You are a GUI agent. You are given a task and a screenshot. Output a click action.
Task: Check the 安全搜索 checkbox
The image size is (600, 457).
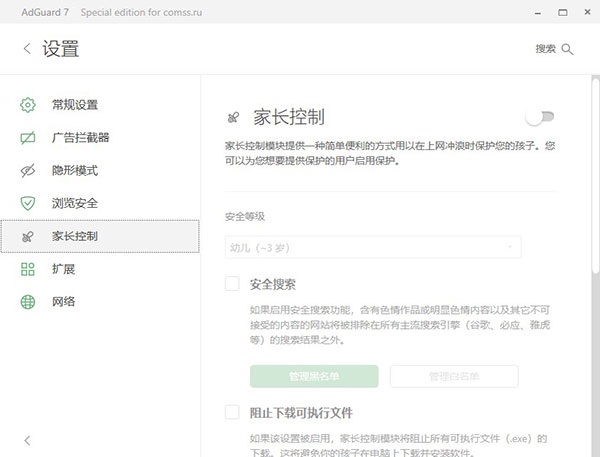[x=232, y=284]
